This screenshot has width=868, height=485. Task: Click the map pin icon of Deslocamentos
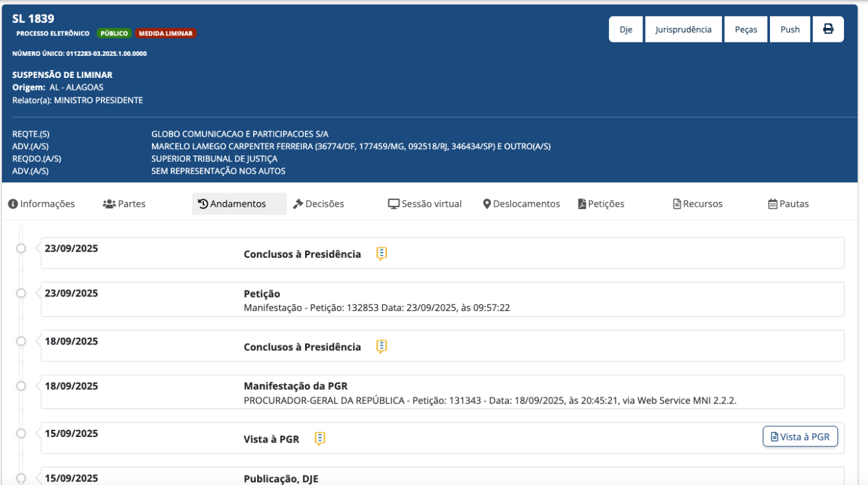click(x=487, y=204)
